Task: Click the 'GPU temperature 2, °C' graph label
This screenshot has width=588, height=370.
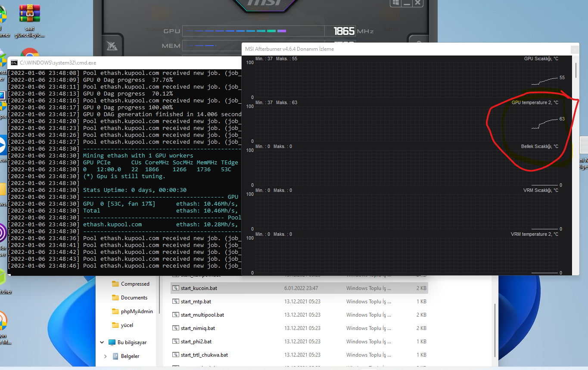Action: point(535,102)
